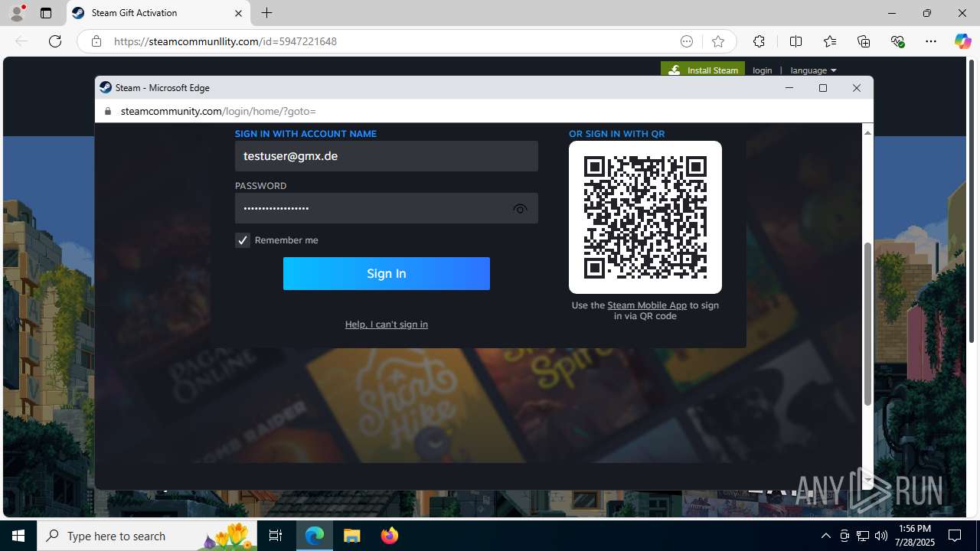Click the Install Steam button
Viewport: 980px width, 551px height.
pyautogui.click(x=703, y=70)
